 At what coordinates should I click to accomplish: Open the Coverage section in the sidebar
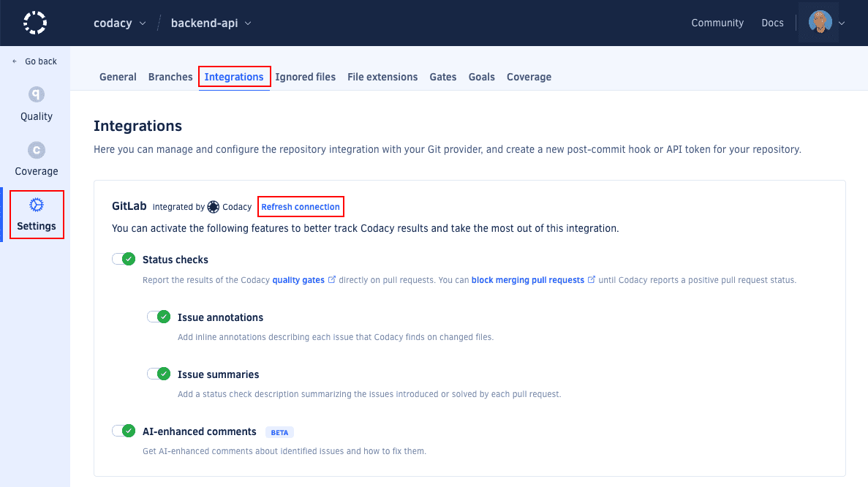36,159
